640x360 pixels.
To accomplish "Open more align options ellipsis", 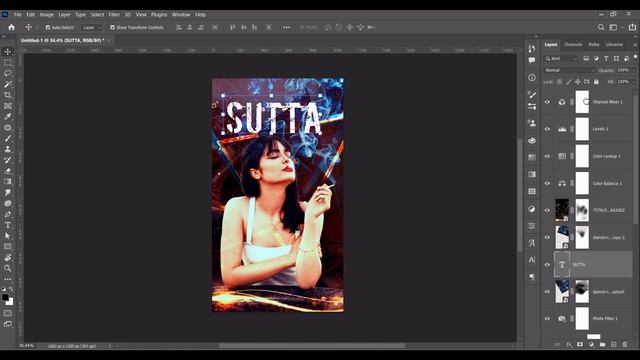I will coord(287,27).
